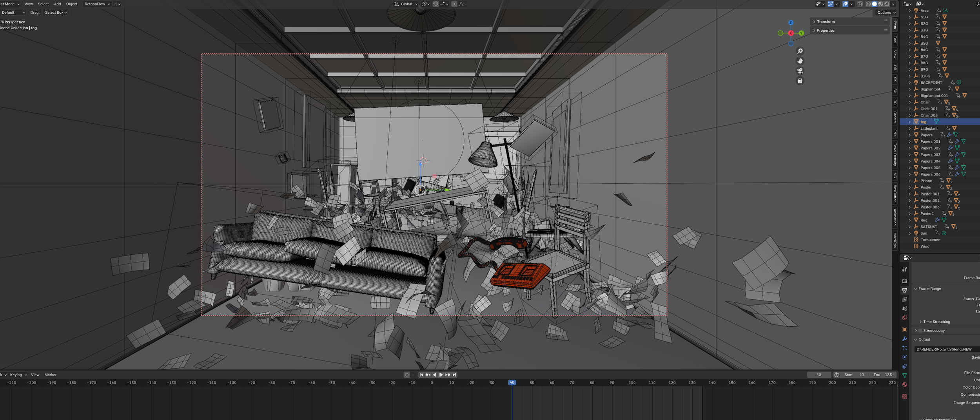Select Wireframe viewport shading icon
The height and width of the screenshot is (420, 980).
pyautogui.click(x=868, y=4)
